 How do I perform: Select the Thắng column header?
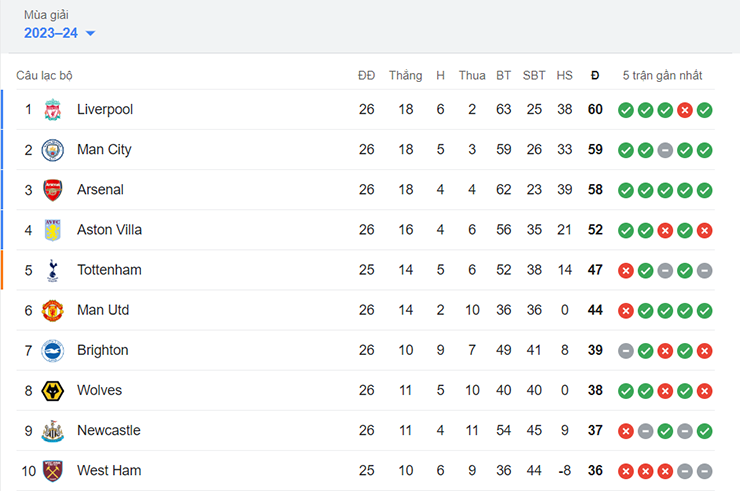405,76
